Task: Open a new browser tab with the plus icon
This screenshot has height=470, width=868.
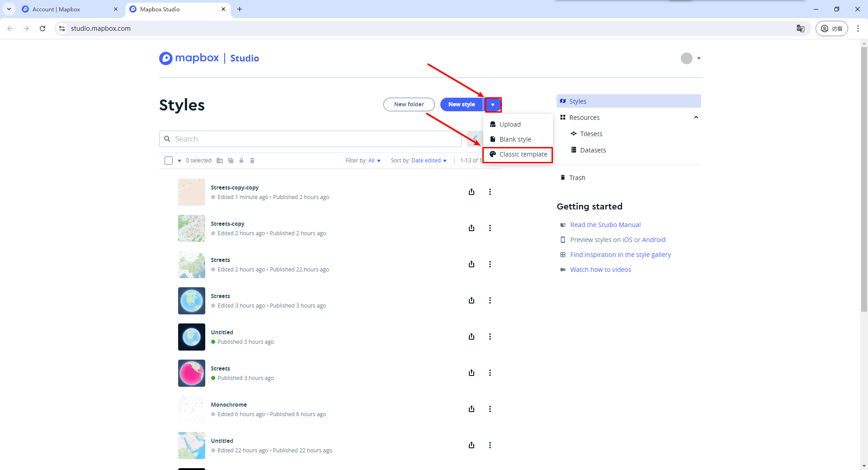Action: tap(240, 9)
